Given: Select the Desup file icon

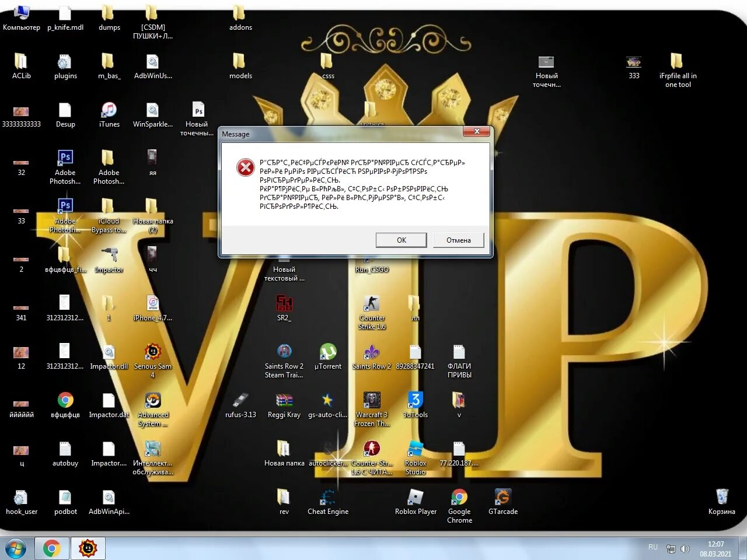Looking at the screenshot, I should [65, 114].
